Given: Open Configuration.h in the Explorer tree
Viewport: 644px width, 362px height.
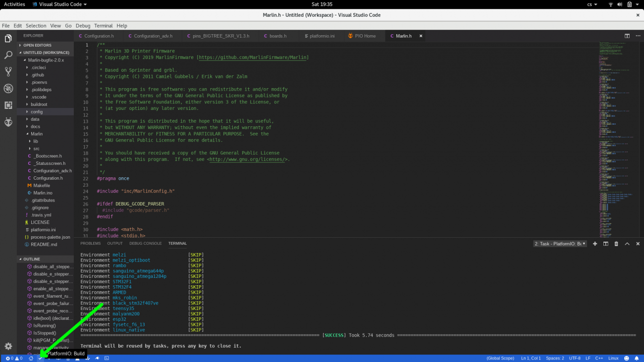Looking at the screenshot, I should coord(45,178).
